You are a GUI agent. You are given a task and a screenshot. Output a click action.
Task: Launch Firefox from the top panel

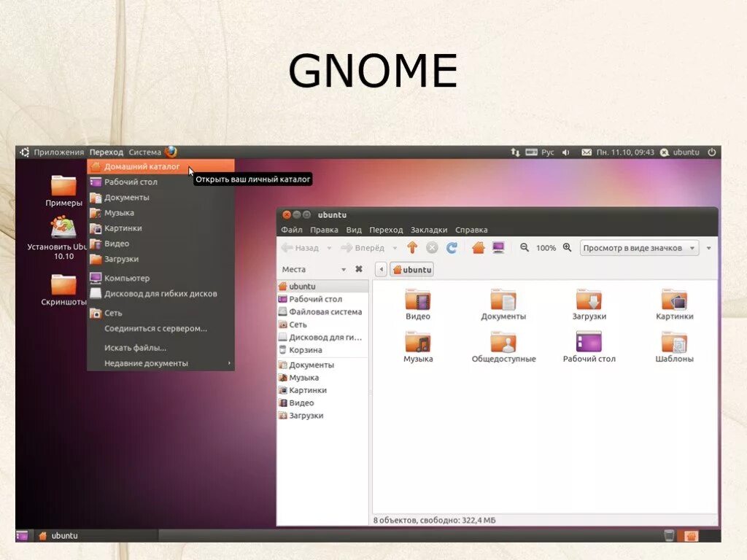pos(171,152)
